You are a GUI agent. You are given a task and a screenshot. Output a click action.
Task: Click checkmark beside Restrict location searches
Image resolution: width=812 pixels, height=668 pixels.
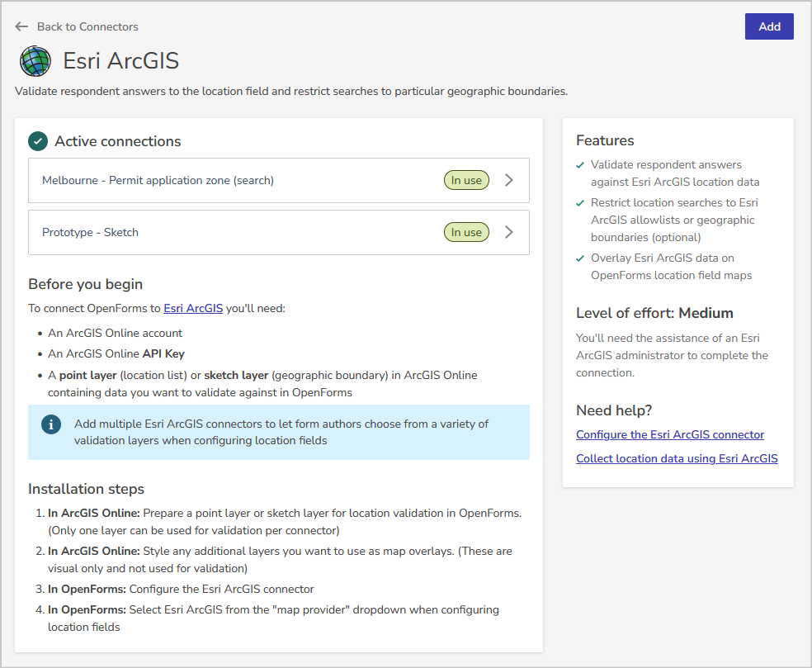click(x=580, y=203)
